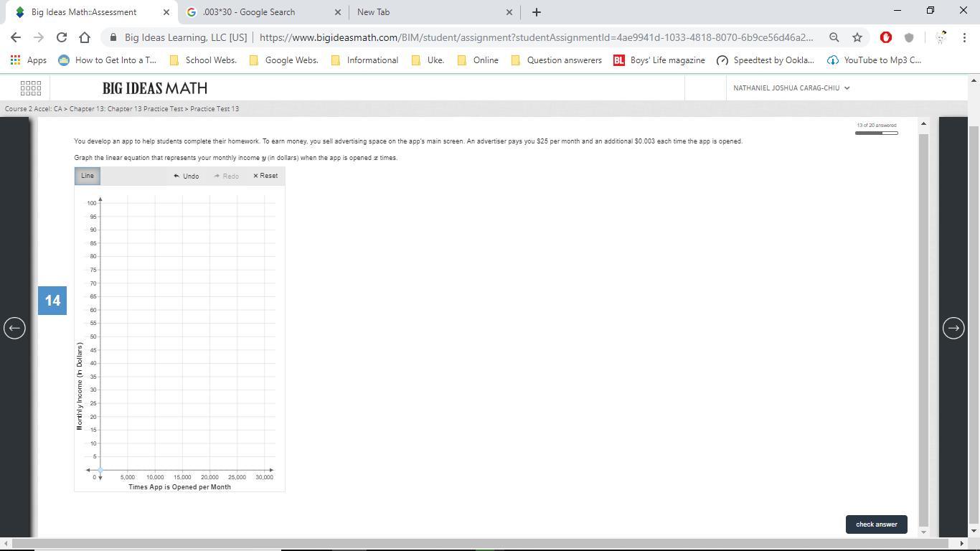980x551 pixels.
Task: Close the Big Ideas Math tab
Action: point(166,11)
